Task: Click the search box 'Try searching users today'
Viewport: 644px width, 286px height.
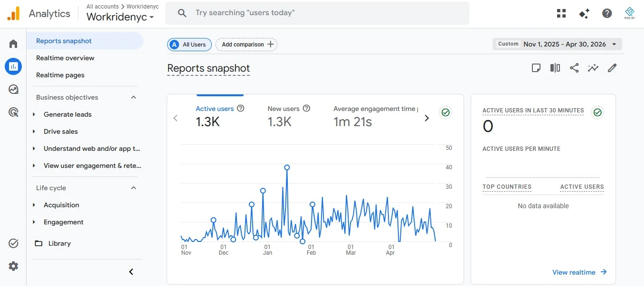Action: pyautogui.click(x=317, y=13)
